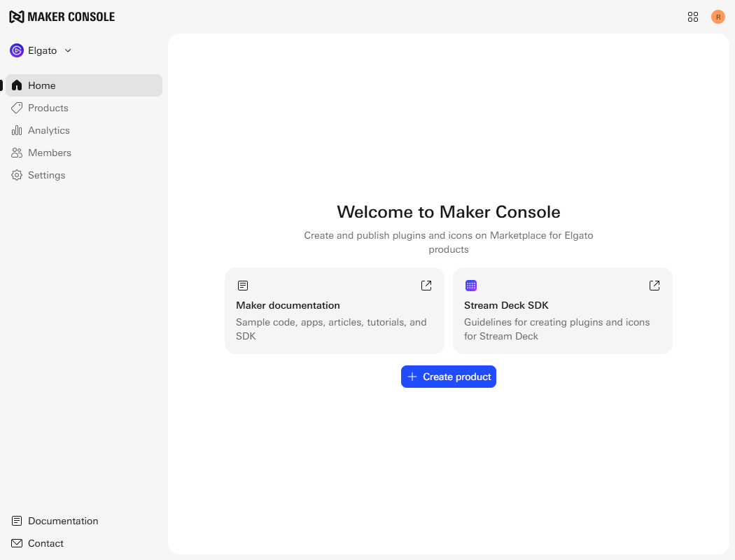Open the apps grid icon in header
735x560 pixels.
point(693,17)
